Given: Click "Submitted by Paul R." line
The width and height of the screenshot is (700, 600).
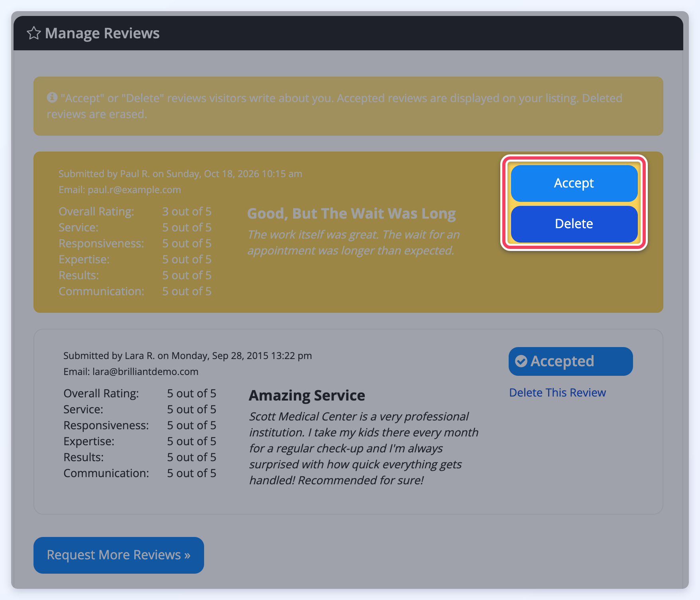Looking at the screenshot, I should [x=180, y=174].
